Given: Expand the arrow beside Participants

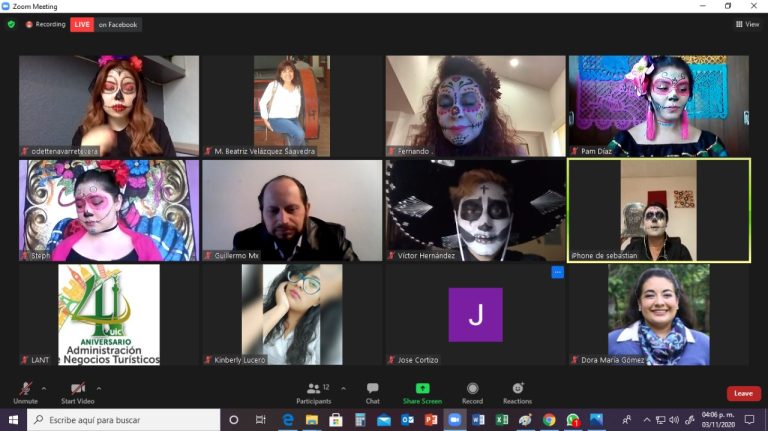Looking at the screenshot, I should point(343,388).
